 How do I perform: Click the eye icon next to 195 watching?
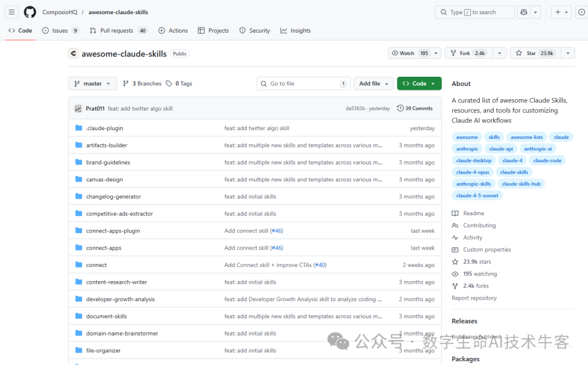click(x=455, y=274)
